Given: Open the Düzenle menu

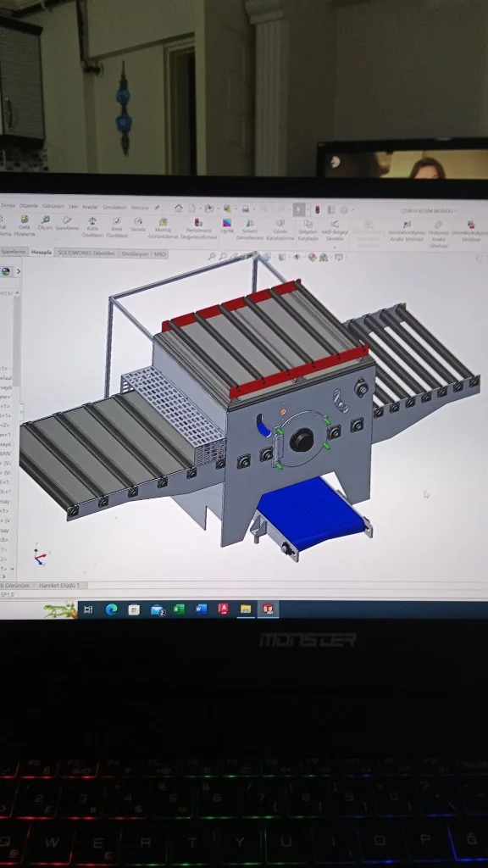Looking at the screenshot, I should click(29, 206).
